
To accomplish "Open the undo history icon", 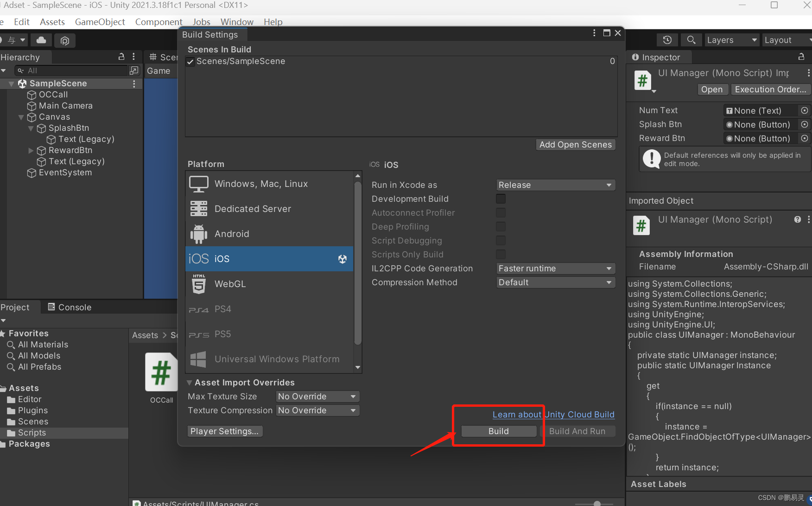I will [667, 40].
